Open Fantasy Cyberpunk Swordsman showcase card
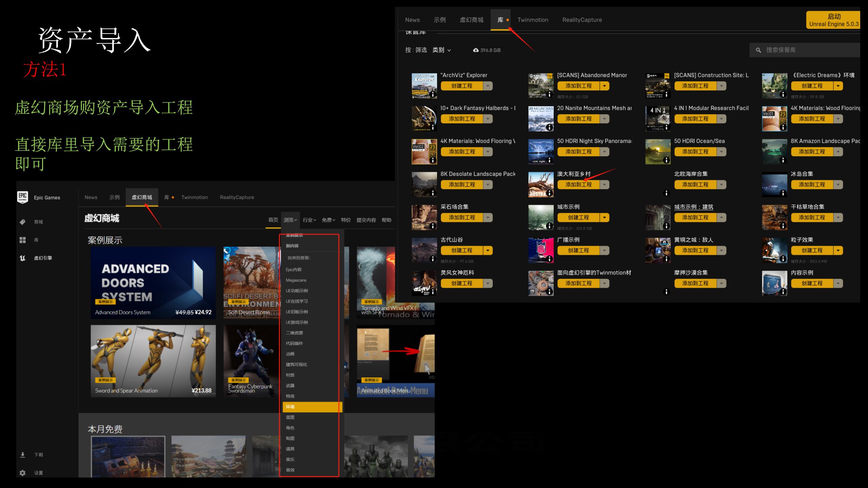The image size is (868, 488). pyautogui.click(x=252, y=361)
